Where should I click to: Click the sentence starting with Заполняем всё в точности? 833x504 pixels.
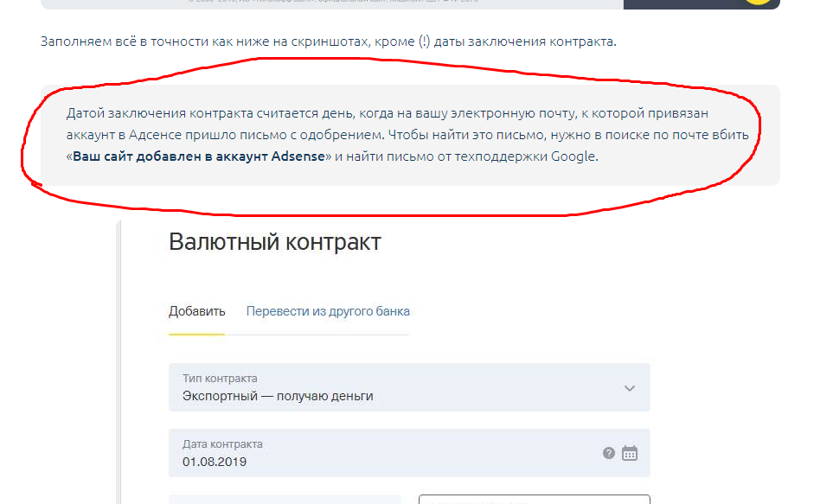[329, 41]
